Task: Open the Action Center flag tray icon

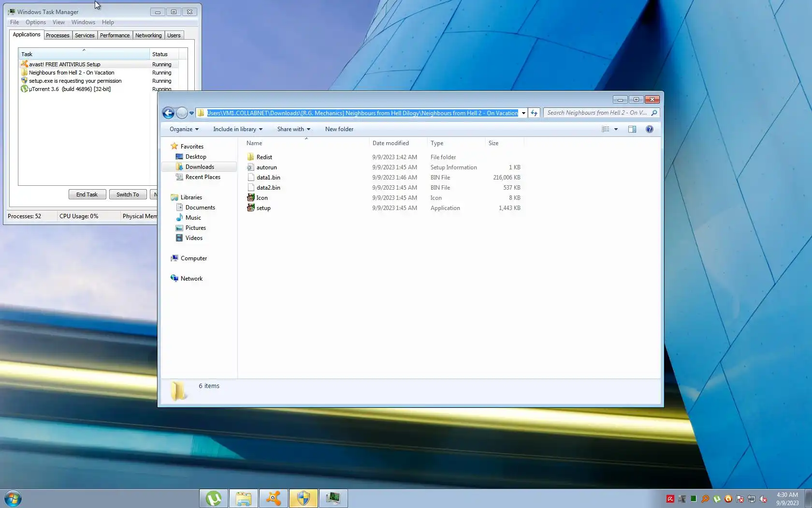Action: click(740, 499)
